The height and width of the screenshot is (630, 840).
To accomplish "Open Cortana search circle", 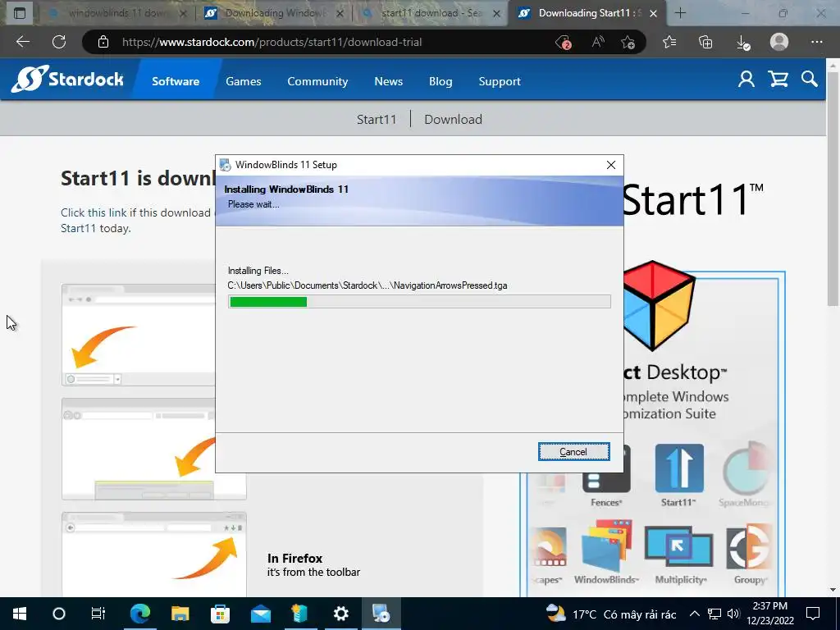I will pyautogui.click(x=59, y=614).
